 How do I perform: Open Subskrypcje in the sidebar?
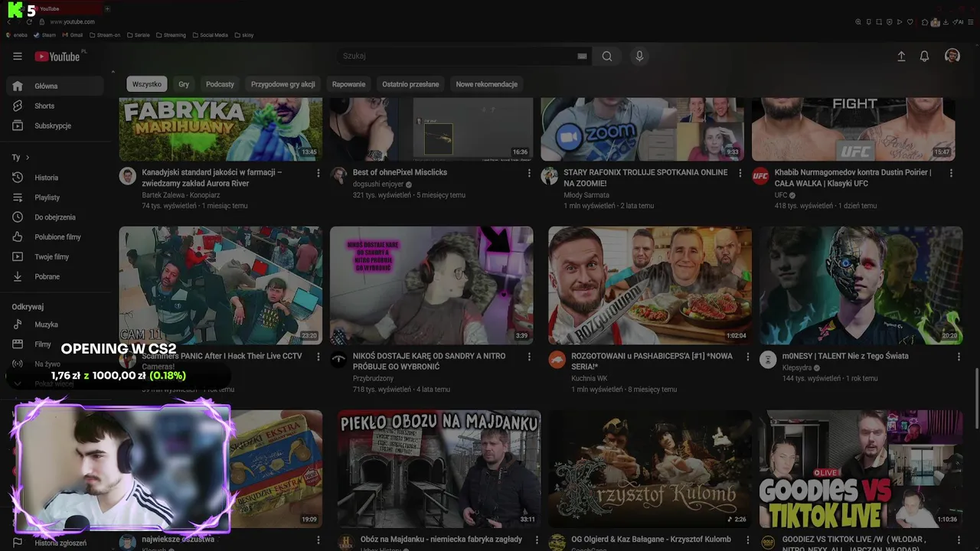click(55, 126)
